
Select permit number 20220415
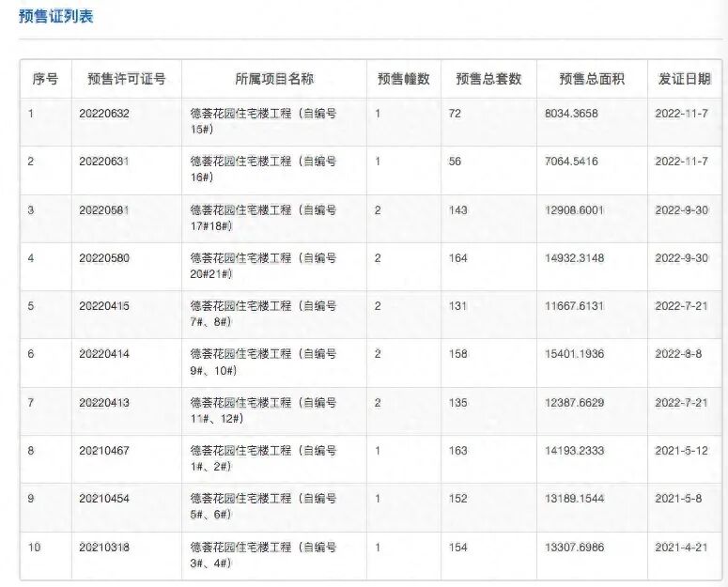pos(104,306)
